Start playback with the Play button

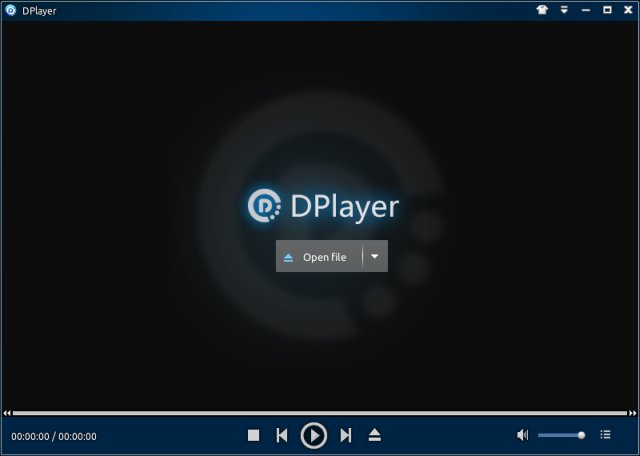pos(313,436)
